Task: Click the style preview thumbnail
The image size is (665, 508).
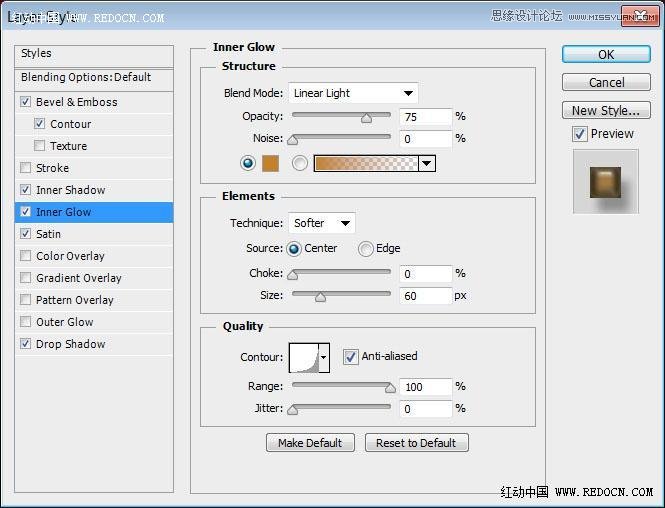Action: click(x=605, y=182)
